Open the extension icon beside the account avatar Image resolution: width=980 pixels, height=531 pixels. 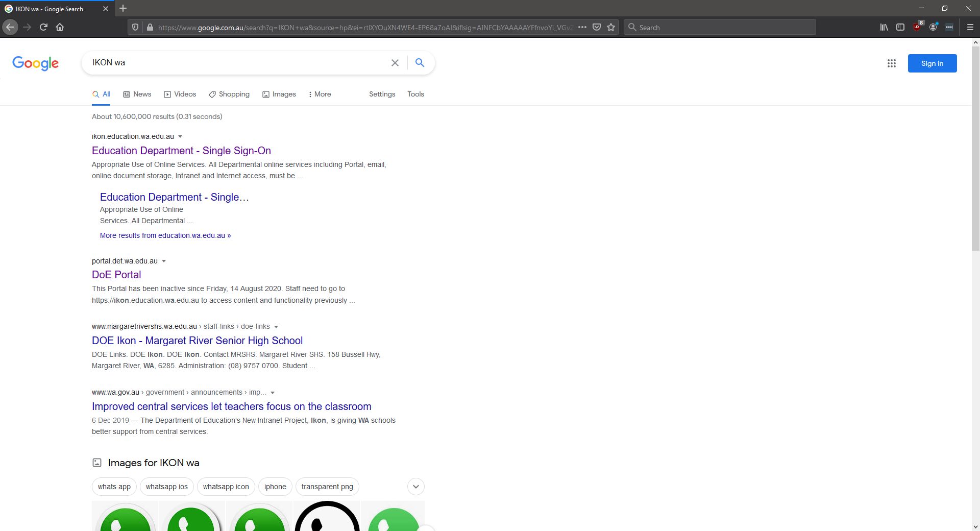point(949,27)
